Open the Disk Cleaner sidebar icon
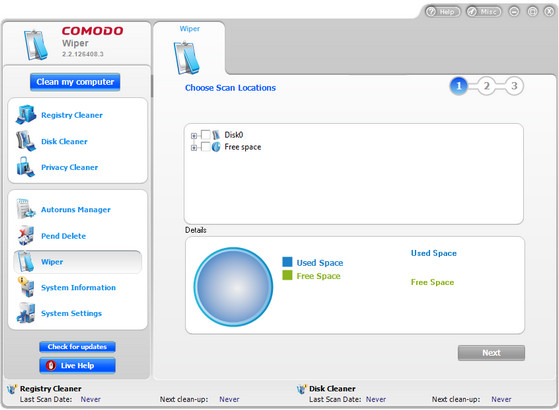The image size is (559, 410). (x=26, y=141)
